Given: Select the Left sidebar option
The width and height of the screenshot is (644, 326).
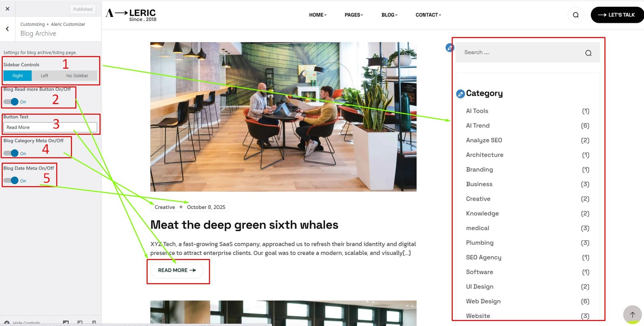Looking at the screenshot, I should point(44,76).
